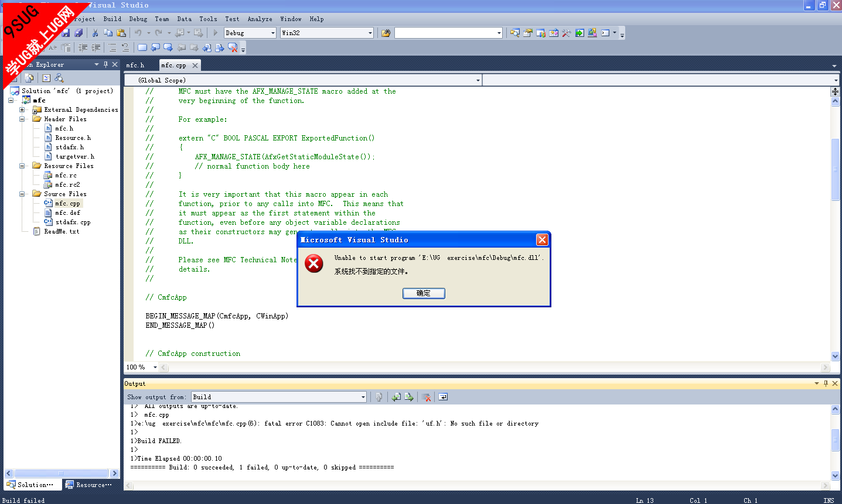Screen dimensions: 842x504
Task: Click View Class Diagram icon in Solution Explorer
Action: (59, 78)
